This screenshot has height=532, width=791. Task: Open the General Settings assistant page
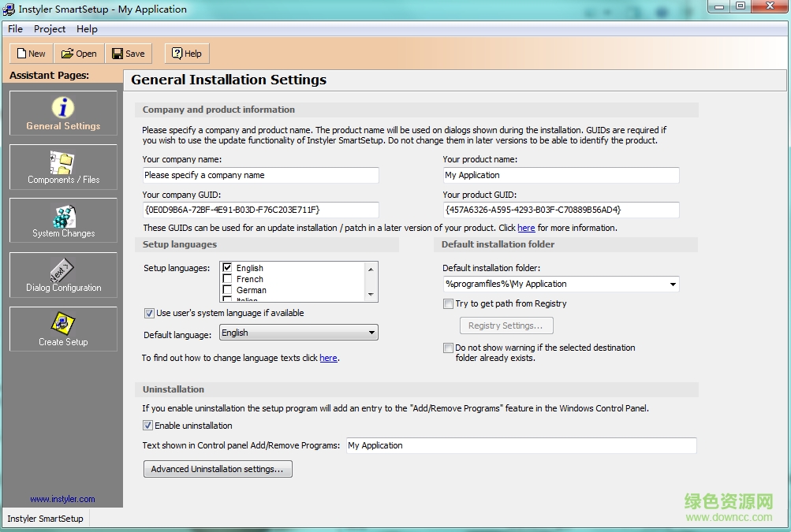click(x=63, y=113)
